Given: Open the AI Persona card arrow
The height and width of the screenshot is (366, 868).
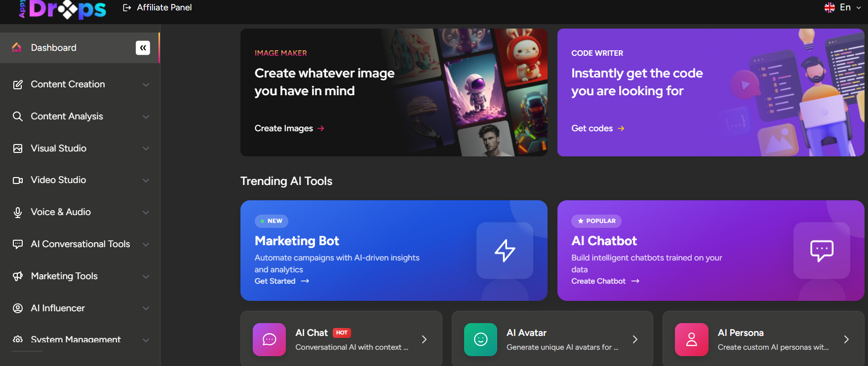Looking at the screenshot, I should (x=846, y=339).
